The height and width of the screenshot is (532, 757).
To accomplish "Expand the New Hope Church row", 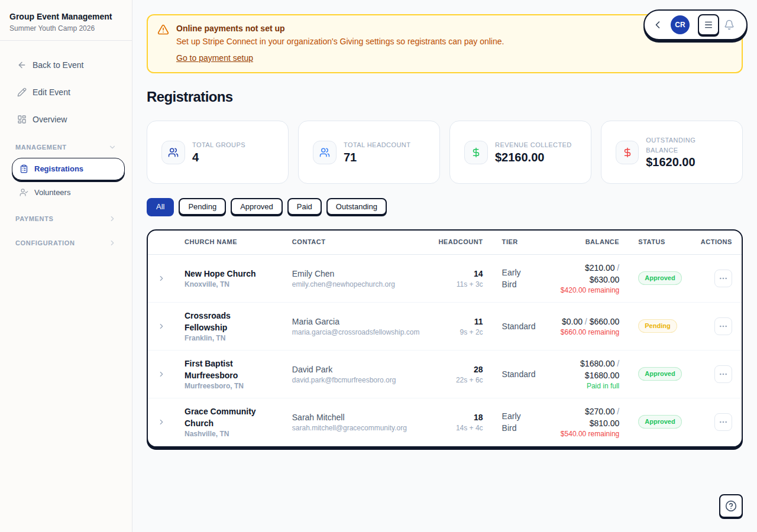I will click(x=161, y=278).
